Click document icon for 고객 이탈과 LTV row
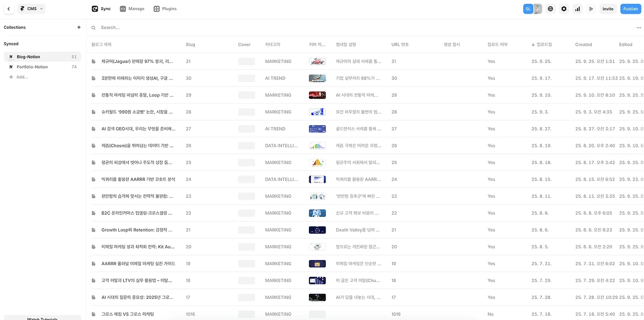 point(94,281)
